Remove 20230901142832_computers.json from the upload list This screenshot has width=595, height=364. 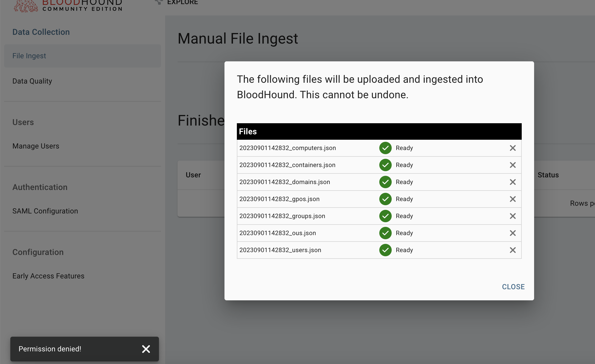click(513, 148)
